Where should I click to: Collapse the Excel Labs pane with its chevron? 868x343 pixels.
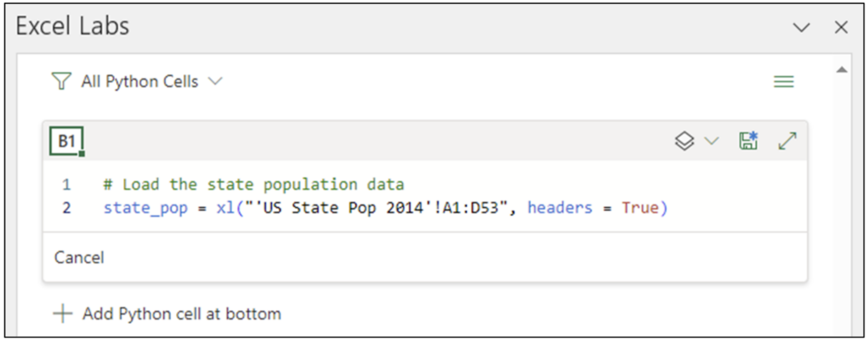(802, 27)
